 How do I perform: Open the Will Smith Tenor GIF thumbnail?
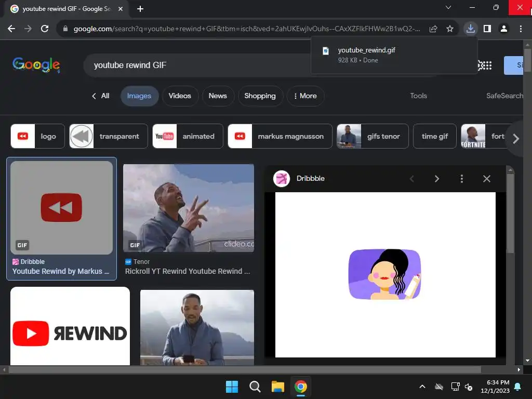click(189, 208)
